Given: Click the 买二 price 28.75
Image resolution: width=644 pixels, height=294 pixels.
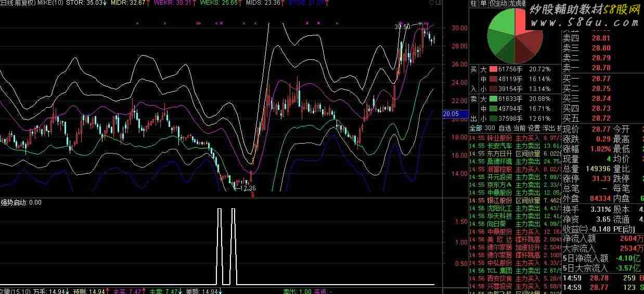Looking at the screenshot, I should click(600, 88).
